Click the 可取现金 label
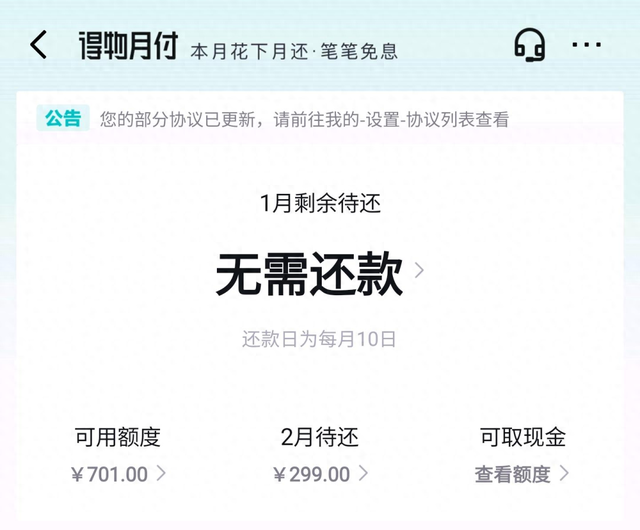 (523, 437)
